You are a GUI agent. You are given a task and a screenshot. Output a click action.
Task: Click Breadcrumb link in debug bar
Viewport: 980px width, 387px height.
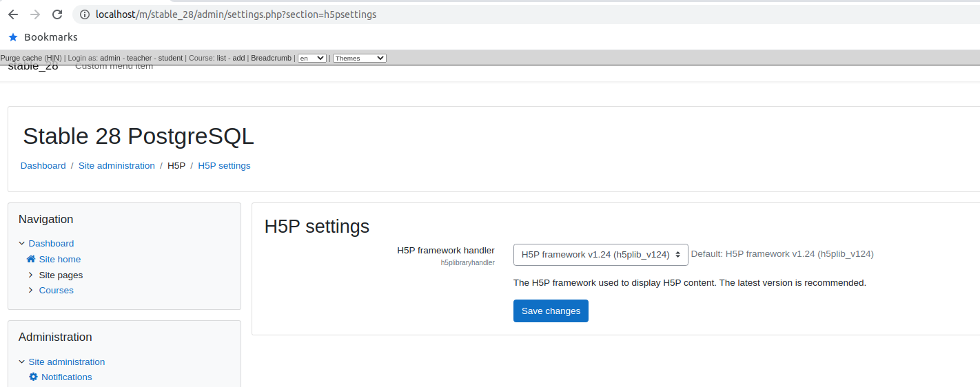coord(271,58)
